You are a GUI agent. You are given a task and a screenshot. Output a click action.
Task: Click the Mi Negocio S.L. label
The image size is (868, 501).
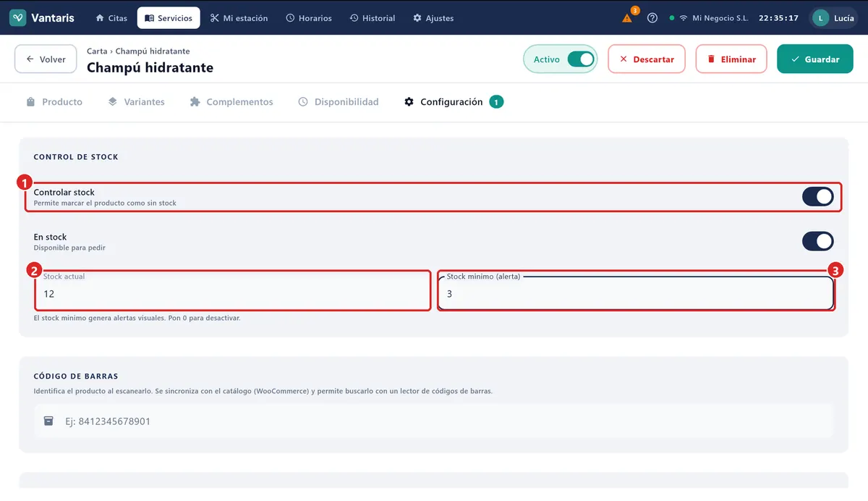coord(720,18)
